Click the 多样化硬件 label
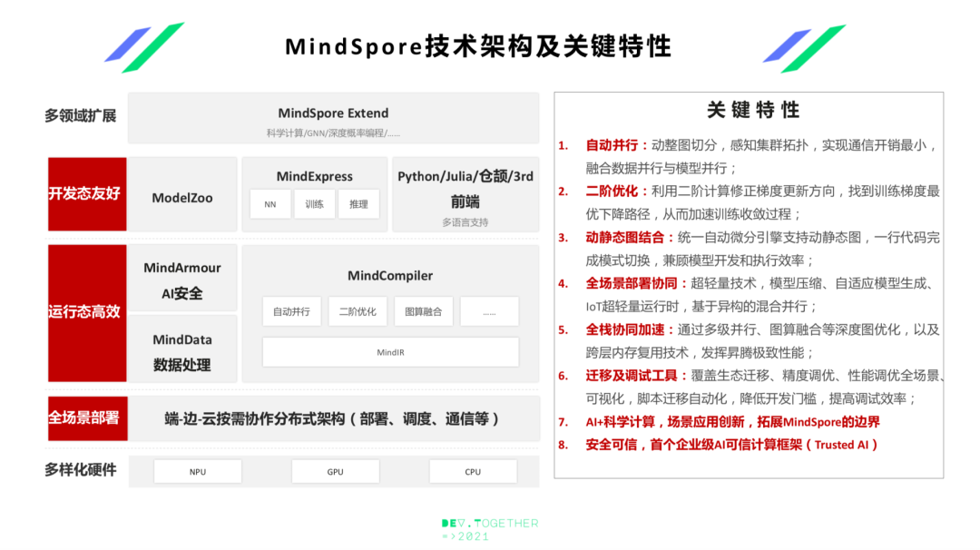This screenshot has height=550, width=980. click(x=80, y=470)
